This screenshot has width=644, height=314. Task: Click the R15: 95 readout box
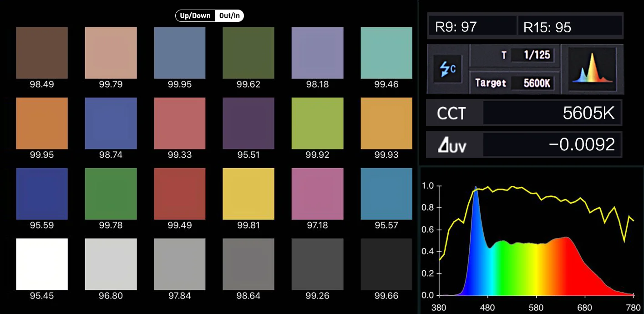click(x=570, y=27)
